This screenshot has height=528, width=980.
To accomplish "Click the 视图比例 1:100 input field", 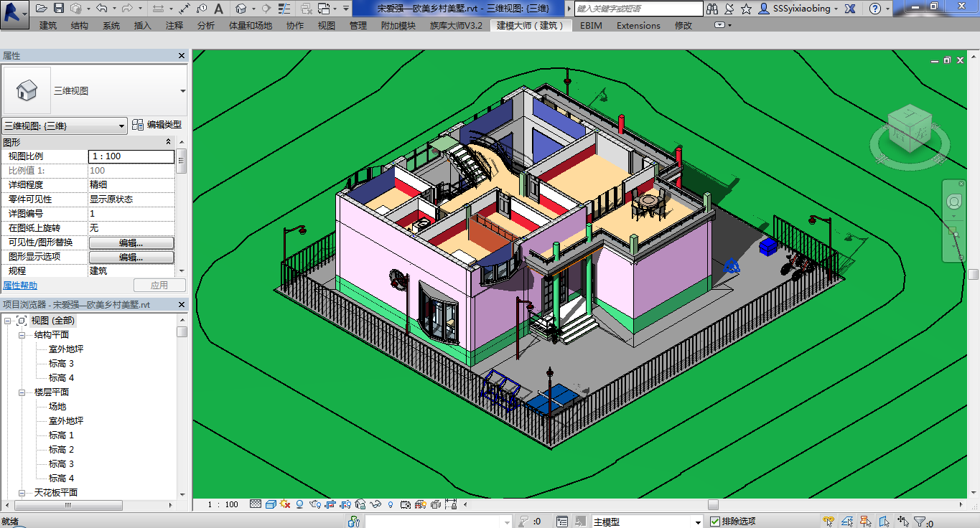I will pyautogui.click(x=131, y=156).
